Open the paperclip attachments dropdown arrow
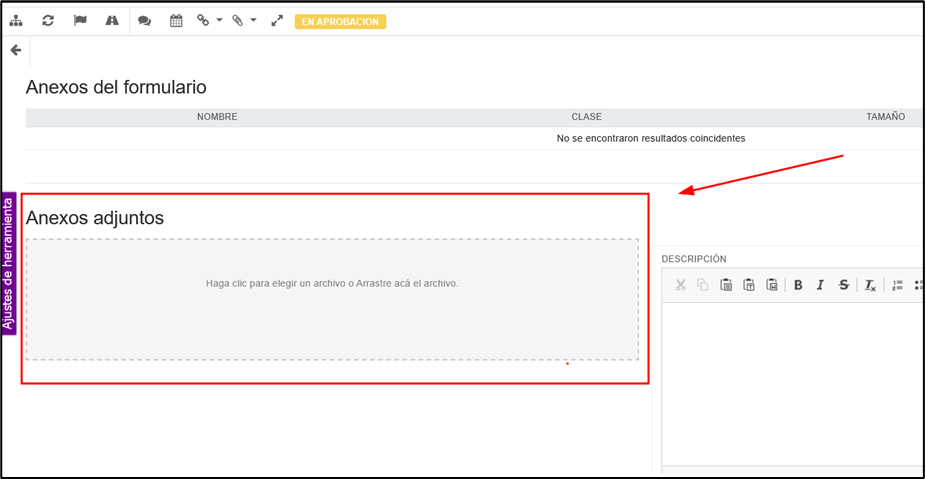This screenshot has width=925, height=479. click(253, 20)
